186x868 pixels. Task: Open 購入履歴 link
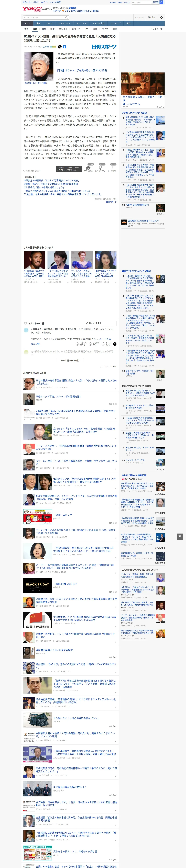pos(152,18)
